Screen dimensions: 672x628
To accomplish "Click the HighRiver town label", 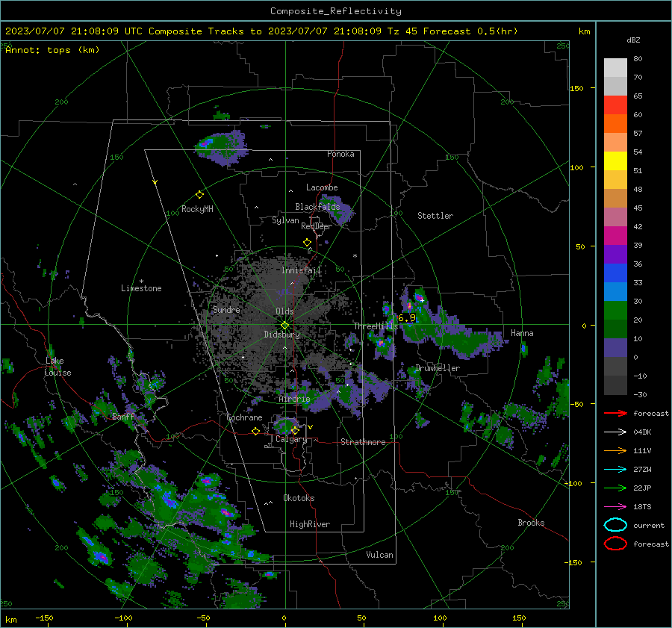I will tap(310, 524).
